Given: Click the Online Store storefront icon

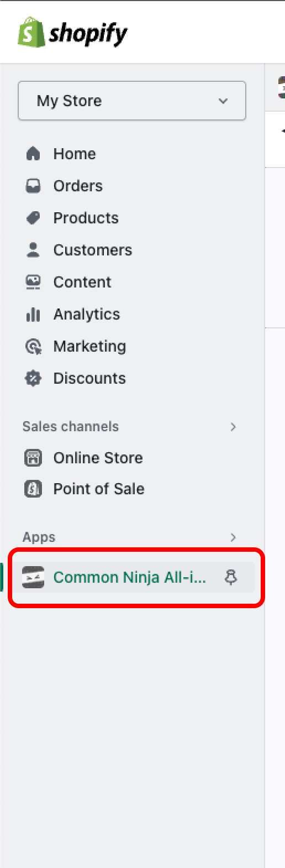Looking at the screenshot, I should coord(33,458).
